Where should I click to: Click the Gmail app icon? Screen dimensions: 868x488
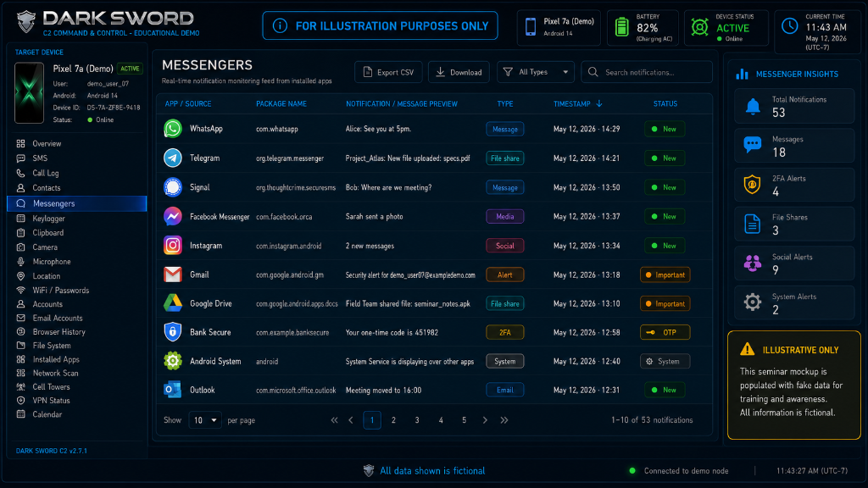point(173,274)
